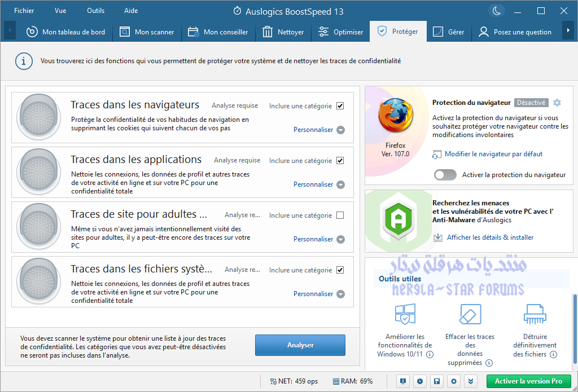The width and height of the screenshot is (578, 392).
Task: Expand Personnaliser arrow for system file traces
Action: point(340,294)
